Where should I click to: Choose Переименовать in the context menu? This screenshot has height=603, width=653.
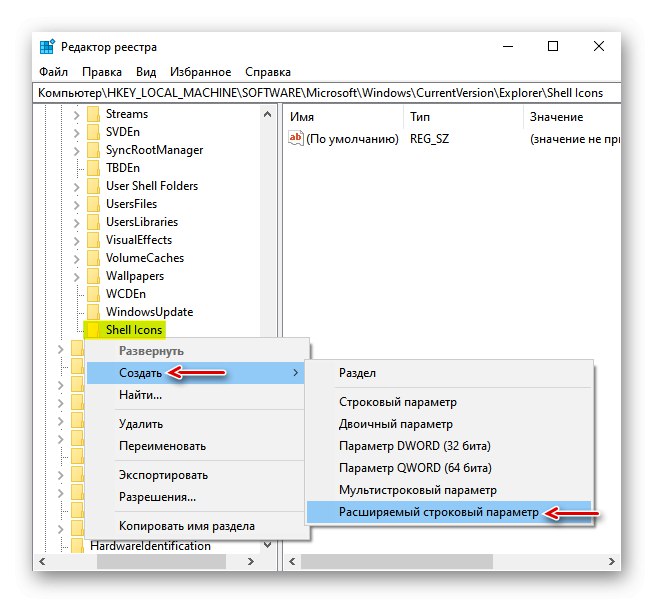(195, 446)
